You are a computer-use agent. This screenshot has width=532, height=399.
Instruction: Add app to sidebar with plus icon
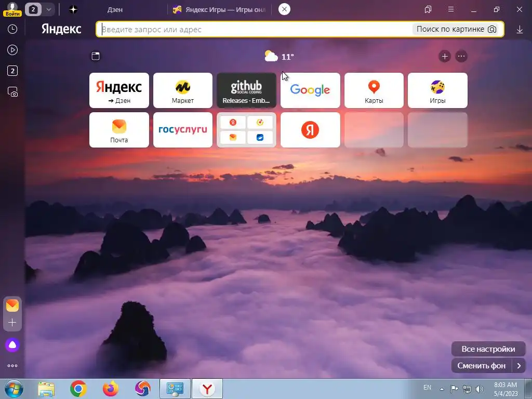point(12,322)
